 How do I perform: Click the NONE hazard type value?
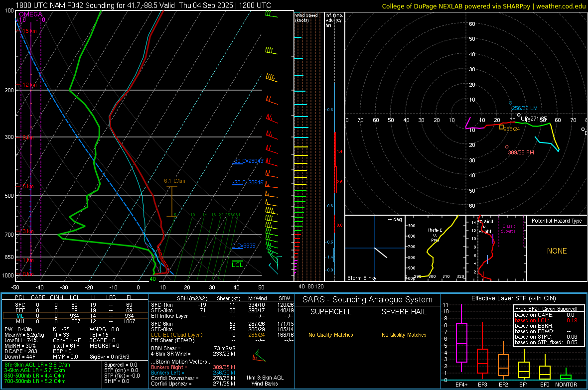(x=557, y=251)
